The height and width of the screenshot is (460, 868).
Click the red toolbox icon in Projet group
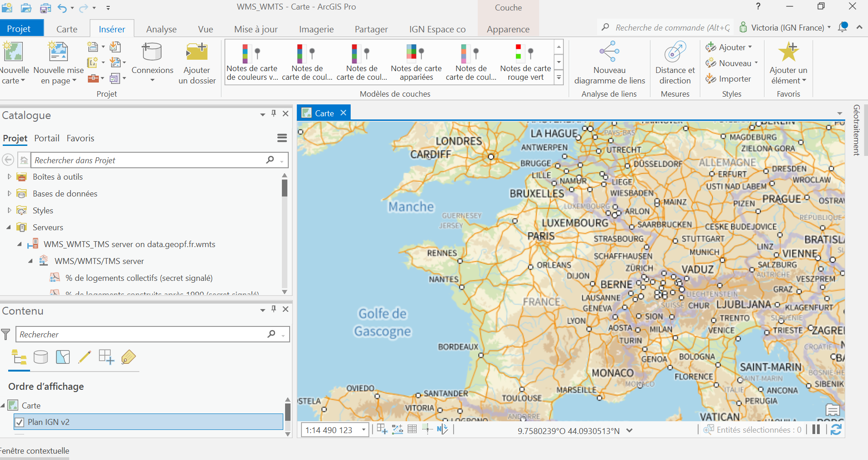pos(93,78)
